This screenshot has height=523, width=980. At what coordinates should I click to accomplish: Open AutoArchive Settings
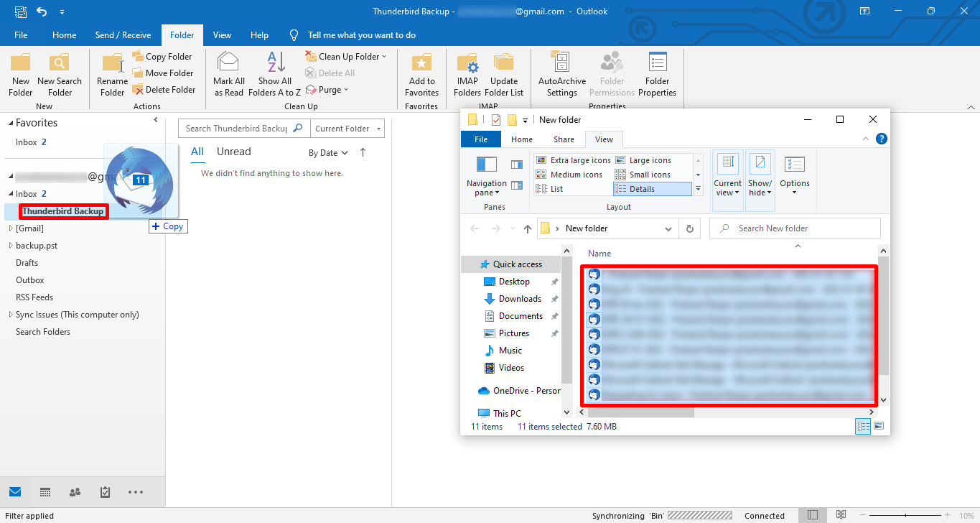point(562,74)
